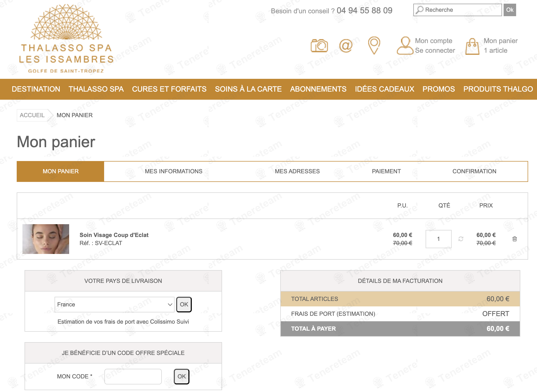Select the CONFIRMATION step tab
537x392 pixels.
(x=474, y=171)
